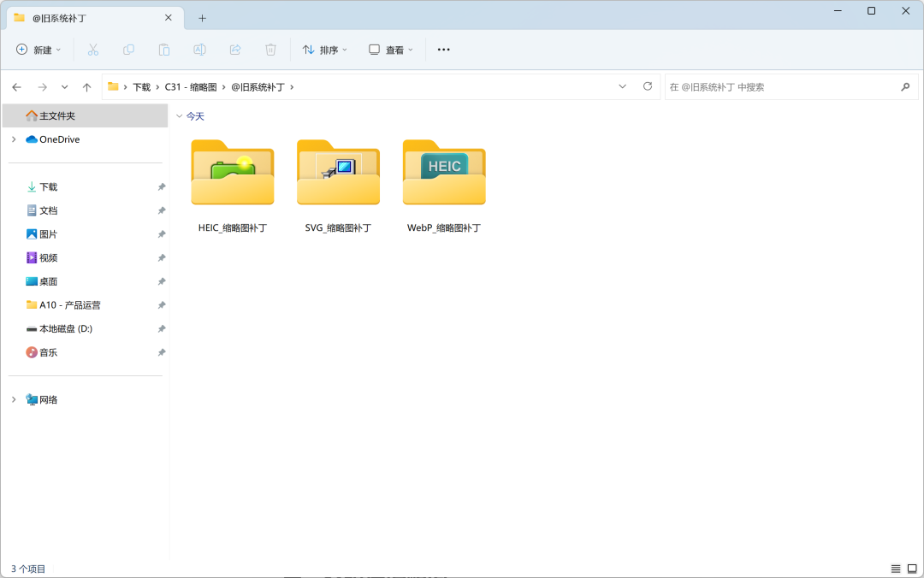Switch to large icons view in status bar
924x578 pixels.
[912, 569]
